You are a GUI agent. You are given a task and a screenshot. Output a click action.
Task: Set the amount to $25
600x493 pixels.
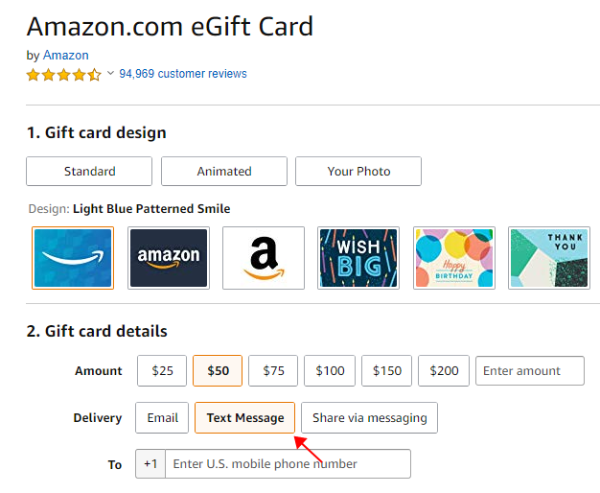pos(162,371)
